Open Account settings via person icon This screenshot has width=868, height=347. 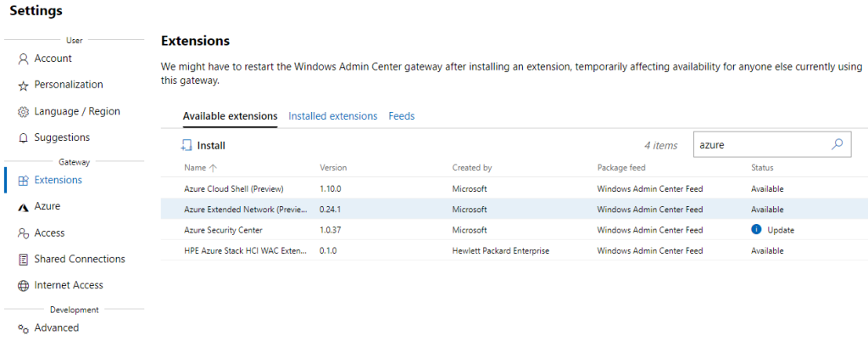(23, 59)
